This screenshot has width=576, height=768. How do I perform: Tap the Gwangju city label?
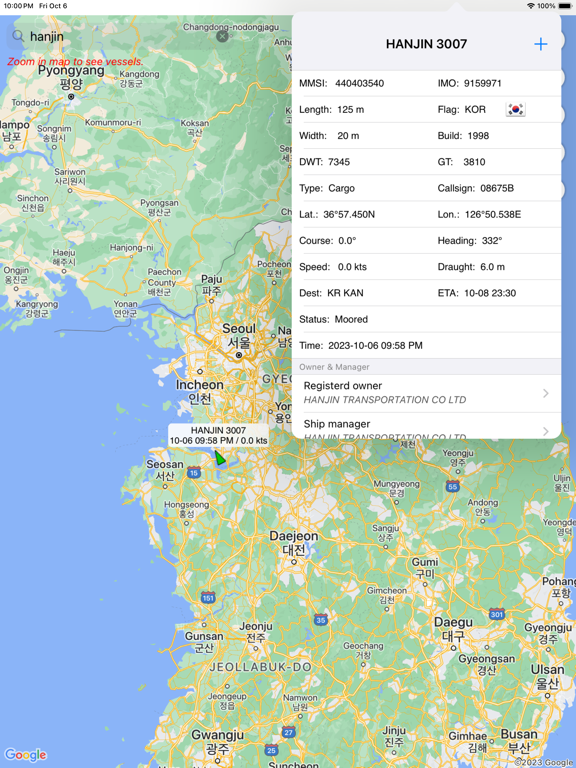(217, 741)
